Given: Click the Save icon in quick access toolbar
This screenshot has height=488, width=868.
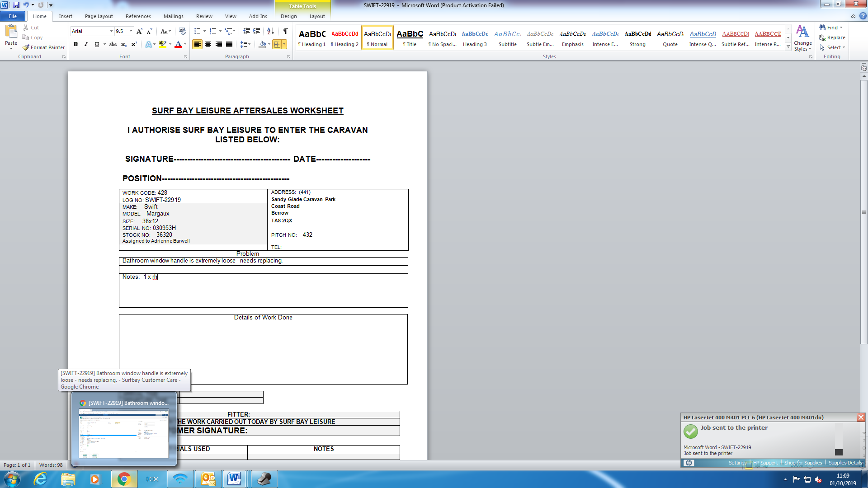Looking at the screenshot, I should (x=16, y=5).
